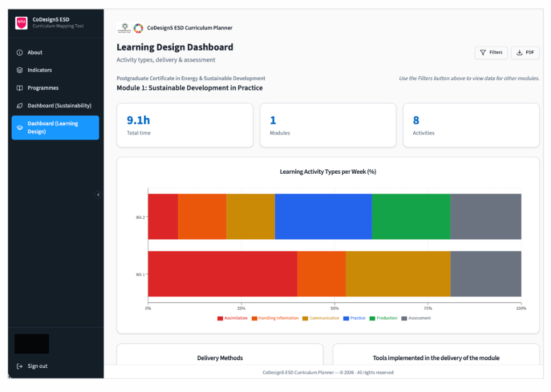551x392 pixels.
Task: Click the 'Wk 2' axis label
Action: pyautogui.click(x=140, y=217)
